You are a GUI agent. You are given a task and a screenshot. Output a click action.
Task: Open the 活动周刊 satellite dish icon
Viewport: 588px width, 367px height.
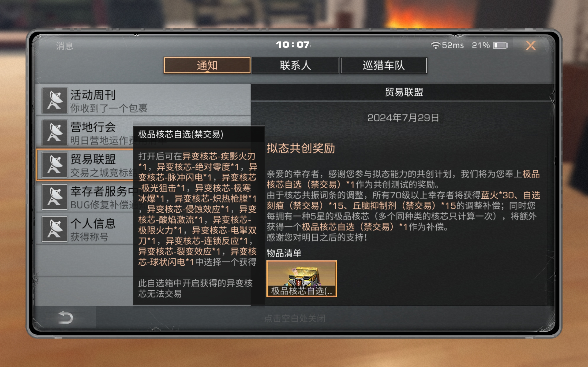[55, 100]
